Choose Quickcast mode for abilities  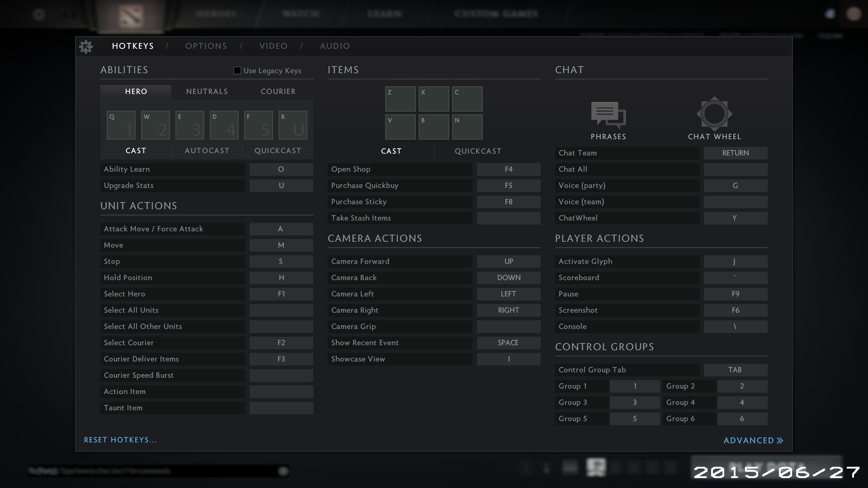pyautogui.click(x=278, y=150)
